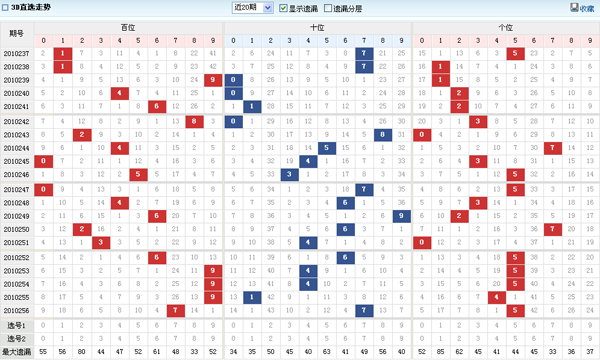The image size is (600, 360).
Task: Click red 个位 cell 0 in row 2010251
Action: (x=422, y=243)
